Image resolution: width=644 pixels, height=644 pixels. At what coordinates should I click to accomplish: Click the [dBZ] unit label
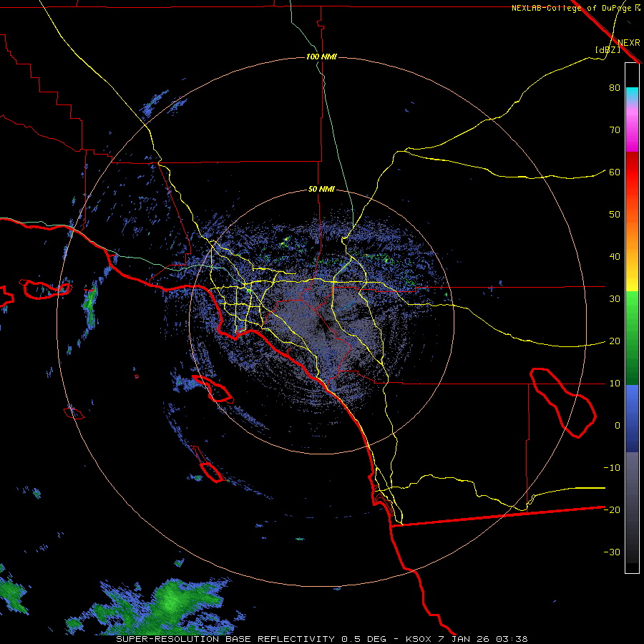(x=608, y=49)
